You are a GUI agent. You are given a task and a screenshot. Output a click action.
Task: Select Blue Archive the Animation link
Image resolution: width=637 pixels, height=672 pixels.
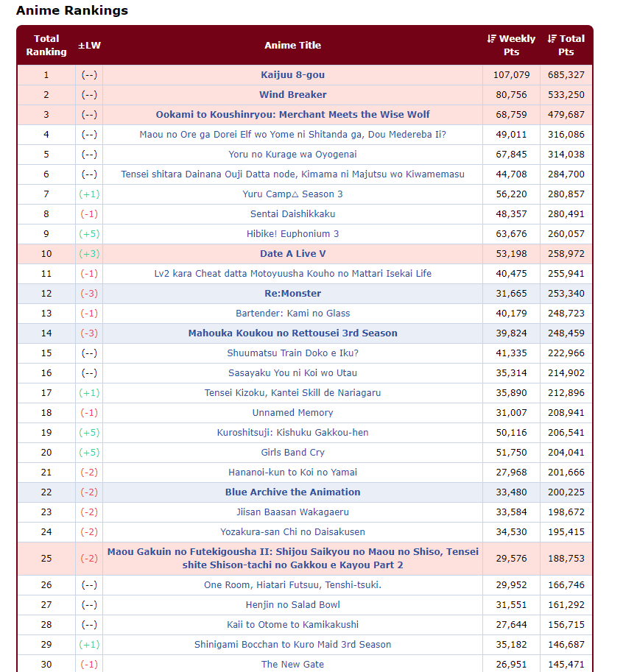pyautogui.click(x=293, y=492)
